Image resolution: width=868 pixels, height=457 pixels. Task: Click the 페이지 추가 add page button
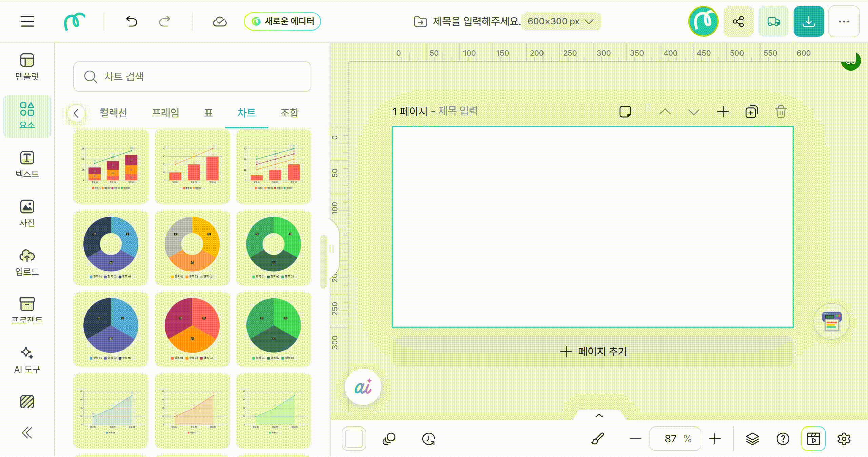pos(593,352)
